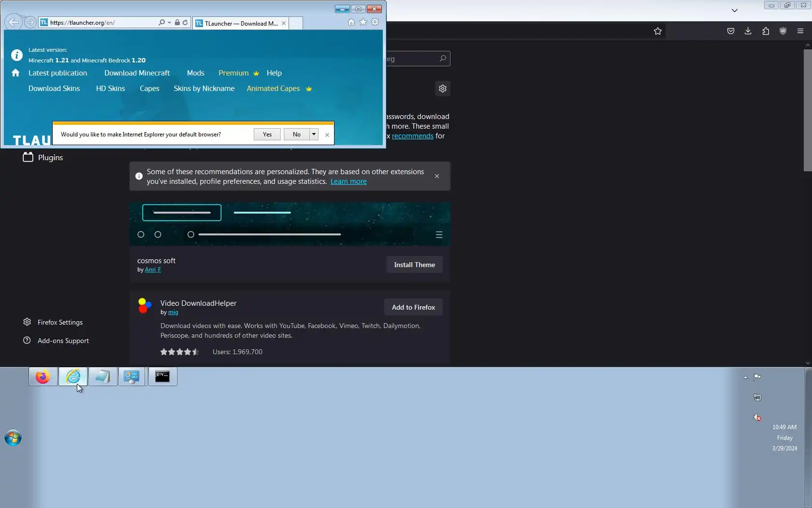This screenshot has width=812, height=508.
Task: Click the muted volume tray icon
Action: pos(757,418)
